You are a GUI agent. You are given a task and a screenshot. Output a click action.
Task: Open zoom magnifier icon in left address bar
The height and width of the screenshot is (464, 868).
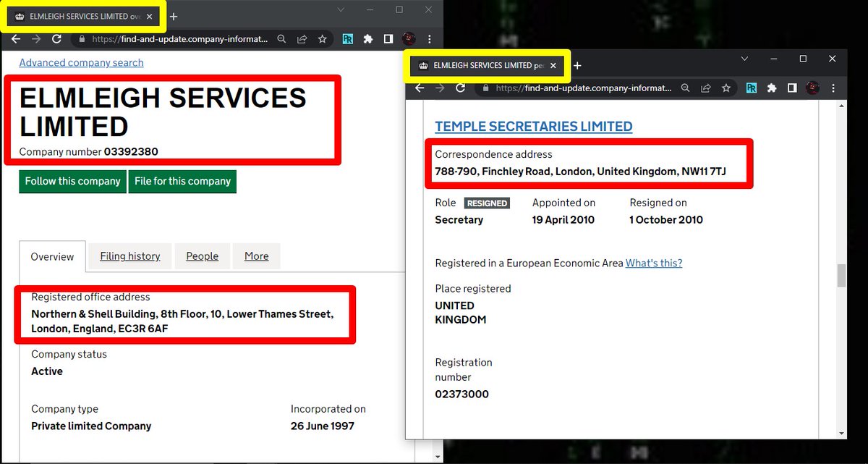(283, 39)
